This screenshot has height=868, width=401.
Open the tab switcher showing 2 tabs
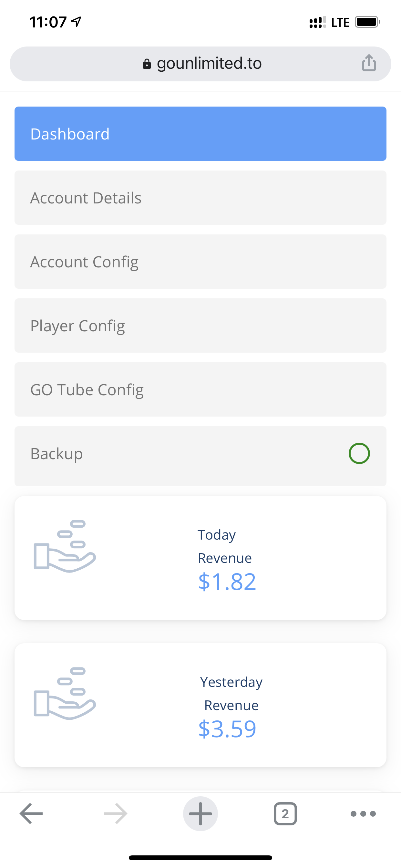[285, 813]
